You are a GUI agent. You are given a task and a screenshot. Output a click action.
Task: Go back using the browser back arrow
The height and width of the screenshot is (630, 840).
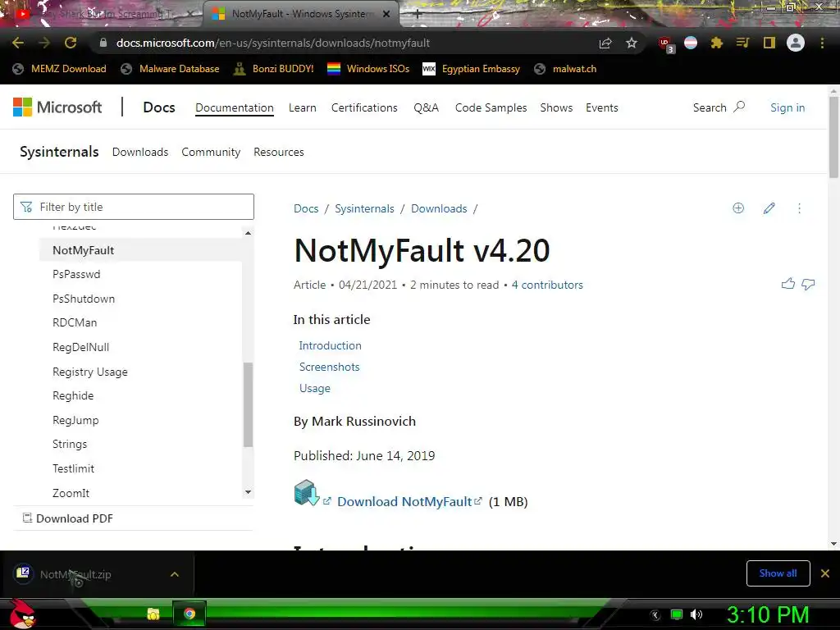(x=18, y=43)
